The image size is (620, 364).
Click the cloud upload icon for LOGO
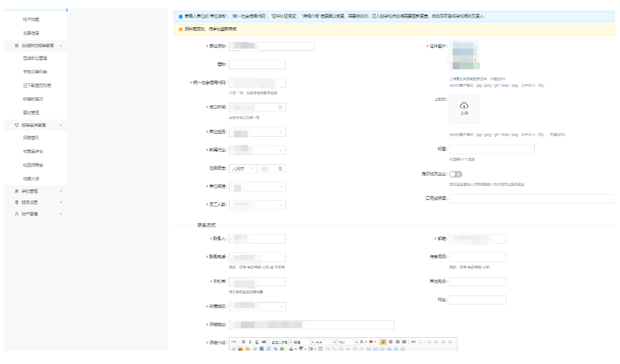tap(464, 106)
